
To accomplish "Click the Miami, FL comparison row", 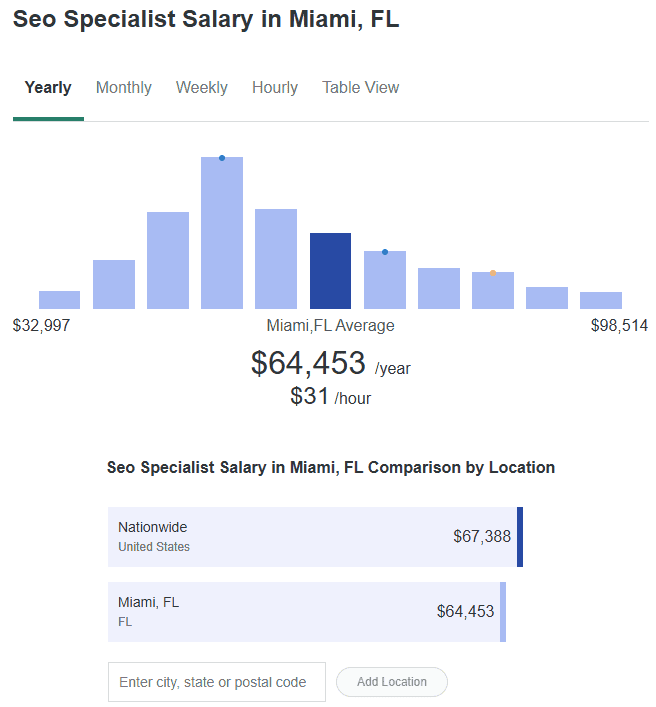I will point(304,612).
